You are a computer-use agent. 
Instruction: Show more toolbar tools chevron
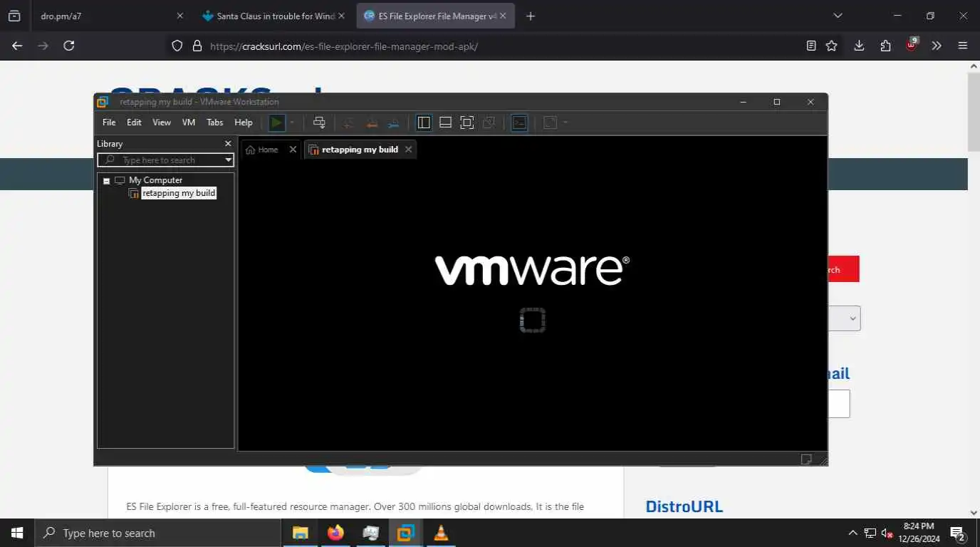coord(937,46)
